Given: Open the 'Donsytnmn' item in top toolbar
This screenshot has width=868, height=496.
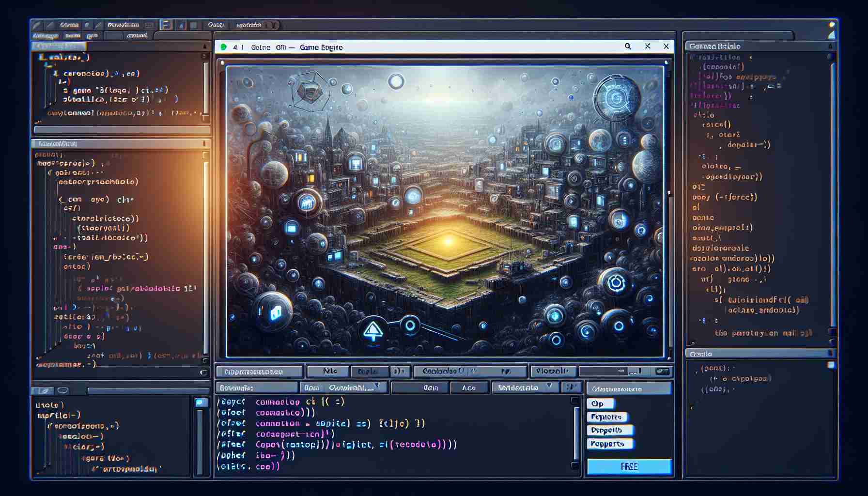Looking at the screenshot, I should [x=124, y=25].
